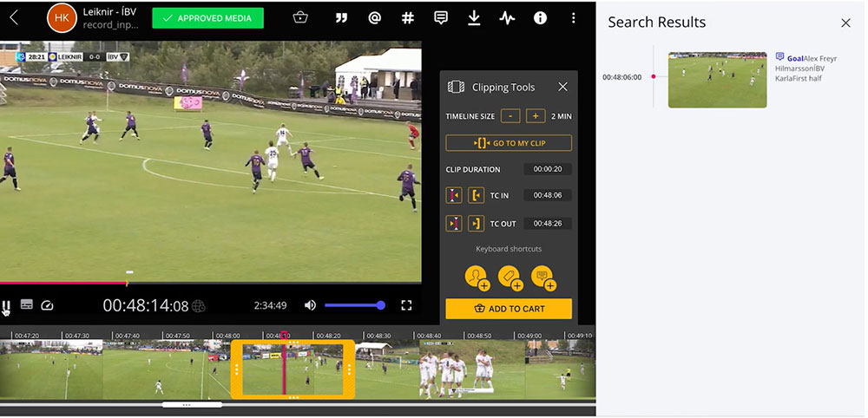Click the download icon
The width and height of the screenshot is (868, 418).
pos(474,17)
